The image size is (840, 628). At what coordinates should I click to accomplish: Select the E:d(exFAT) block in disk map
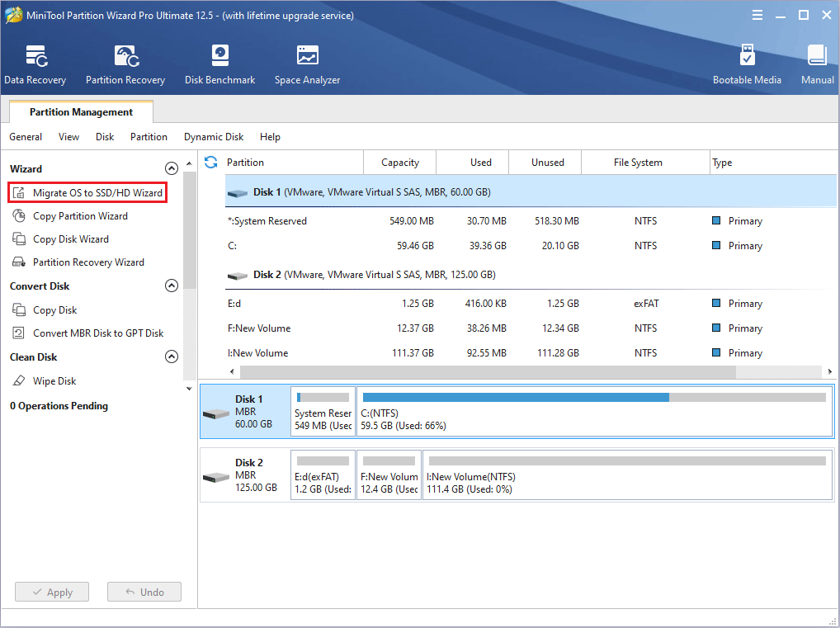pos(323,475)
